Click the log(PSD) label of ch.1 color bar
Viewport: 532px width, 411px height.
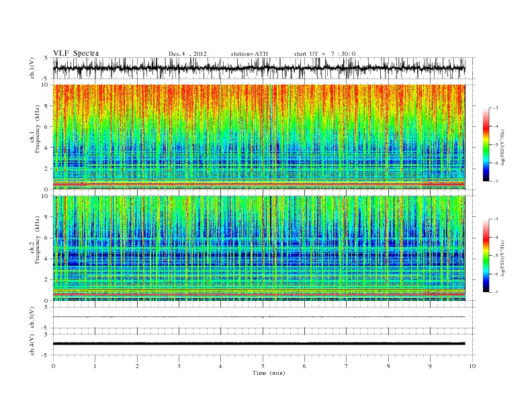click(502, 147)
